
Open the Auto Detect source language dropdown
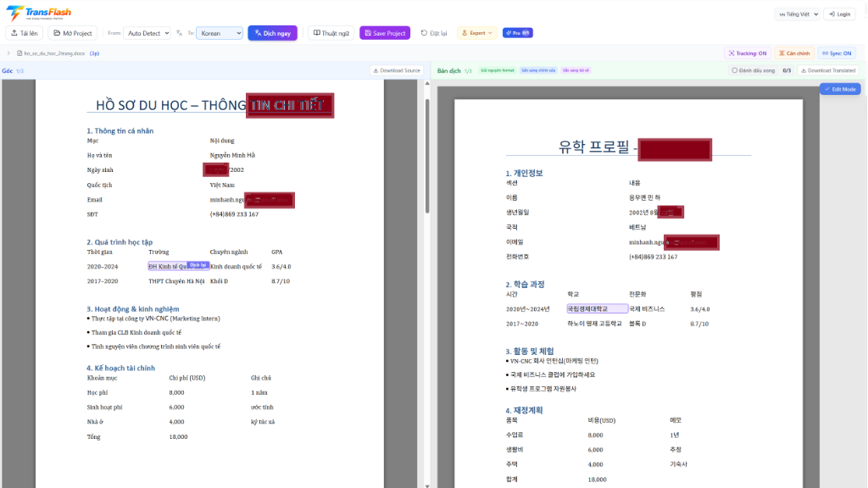pos(147,33)
